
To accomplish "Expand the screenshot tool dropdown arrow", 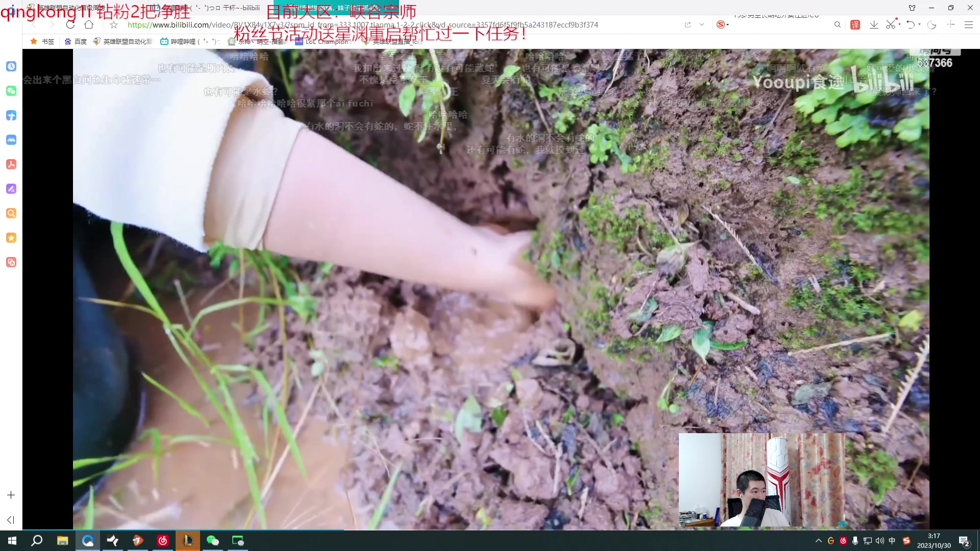I will coord(899,24).
